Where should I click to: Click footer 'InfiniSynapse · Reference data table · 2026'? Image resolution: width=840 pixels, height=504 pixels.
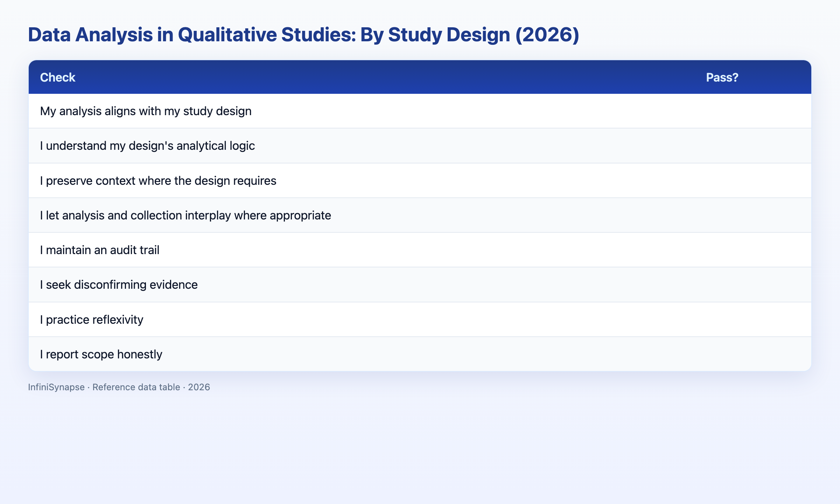[x=119, y=387]
